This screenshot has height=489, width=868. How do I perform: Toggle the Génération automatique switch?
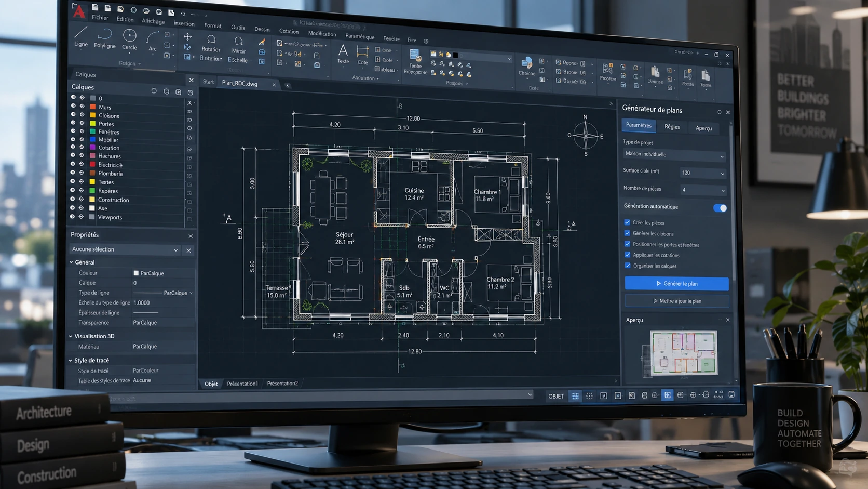coord(720,208)
